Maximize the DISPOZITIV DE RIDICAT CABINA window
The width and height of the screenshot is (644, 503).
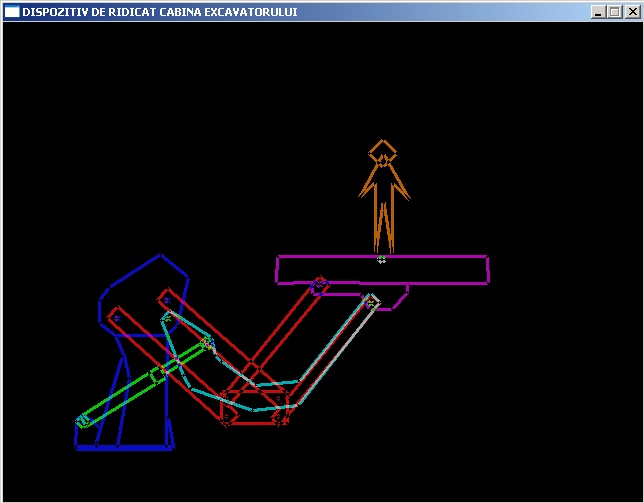pyautogui.click(x=615, y=12)
